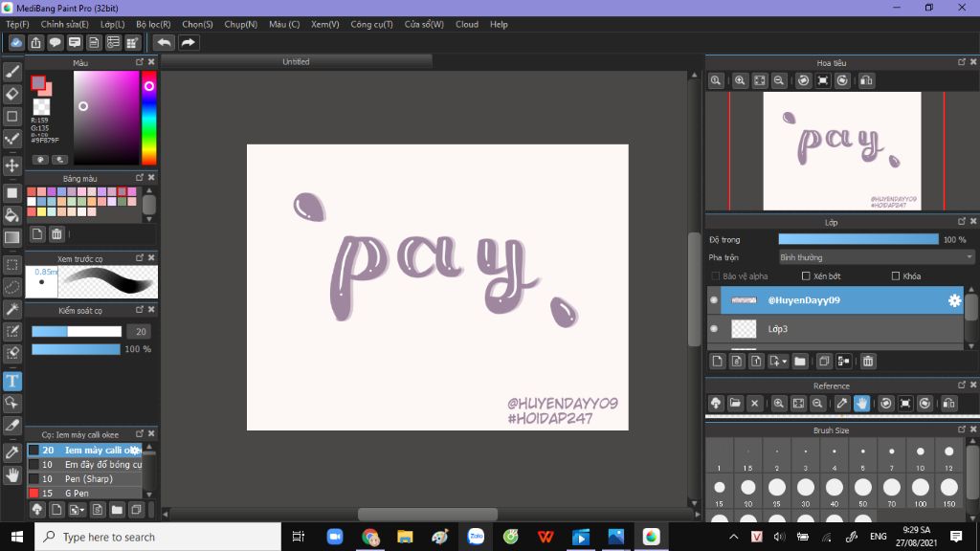Open the Cửa sổ(W) menu
Screen dimensions: 980x551
[424, 24]
